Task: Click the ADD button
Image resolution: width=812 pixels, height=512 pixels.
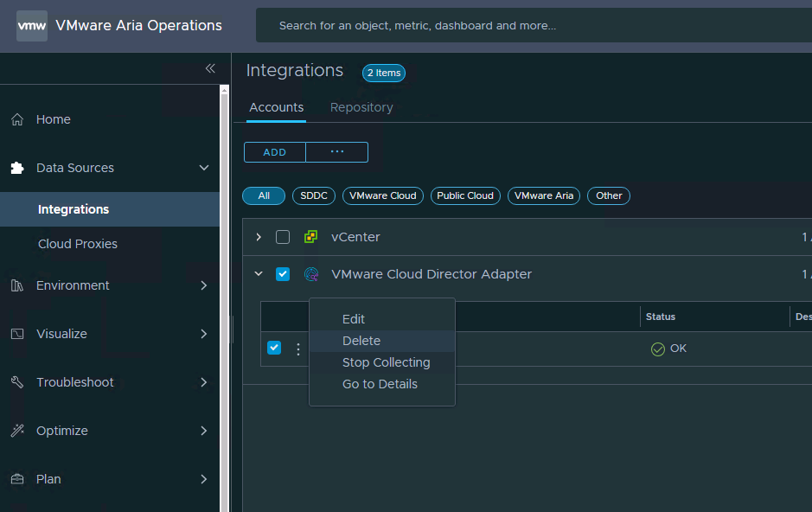Action: click(275, 152)
